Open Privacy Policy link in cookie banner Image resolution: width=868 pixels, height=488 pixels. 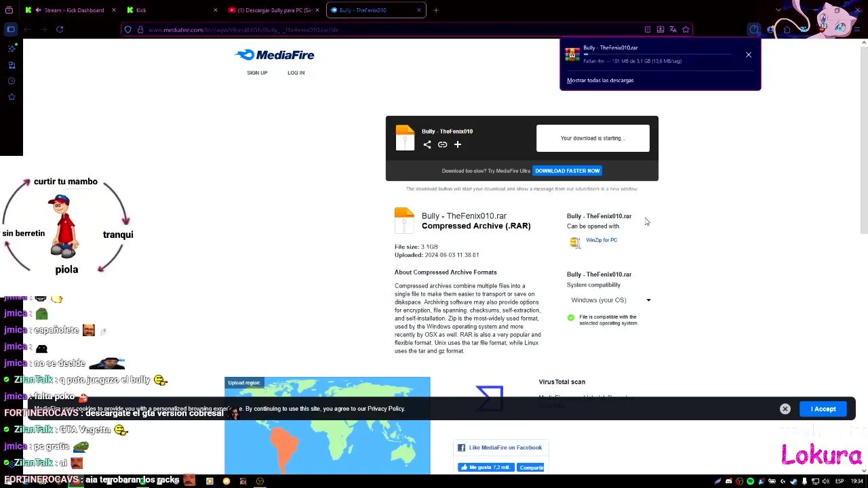[386, 409]
